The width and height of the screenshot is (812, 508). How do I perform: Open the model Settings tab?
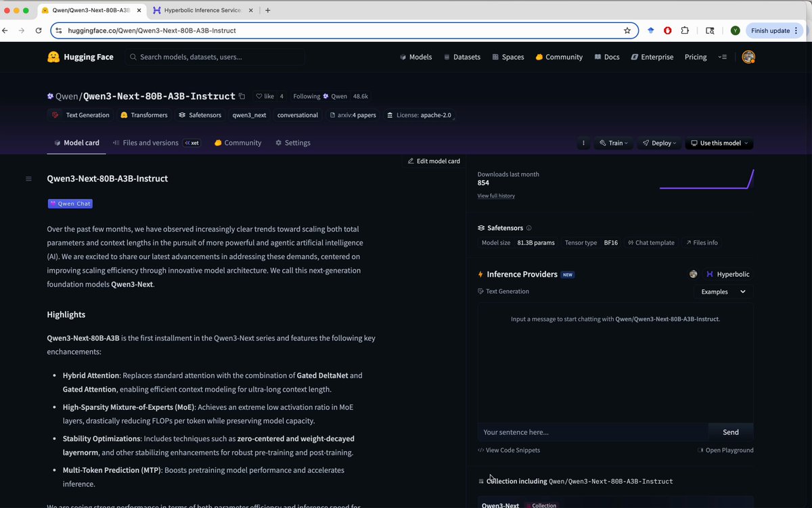(x=292, y=143)
